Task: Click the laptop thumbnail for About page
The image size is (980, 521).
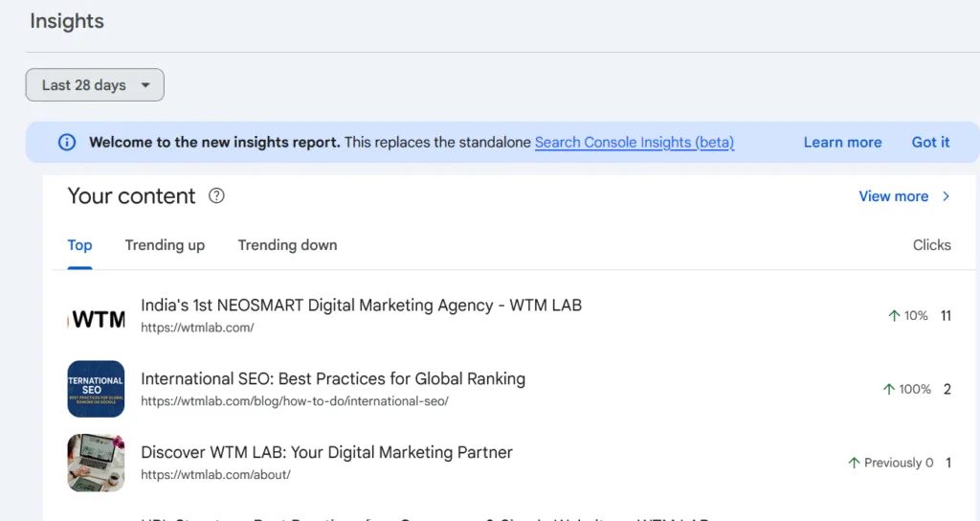Action: (x=97, y=463)
